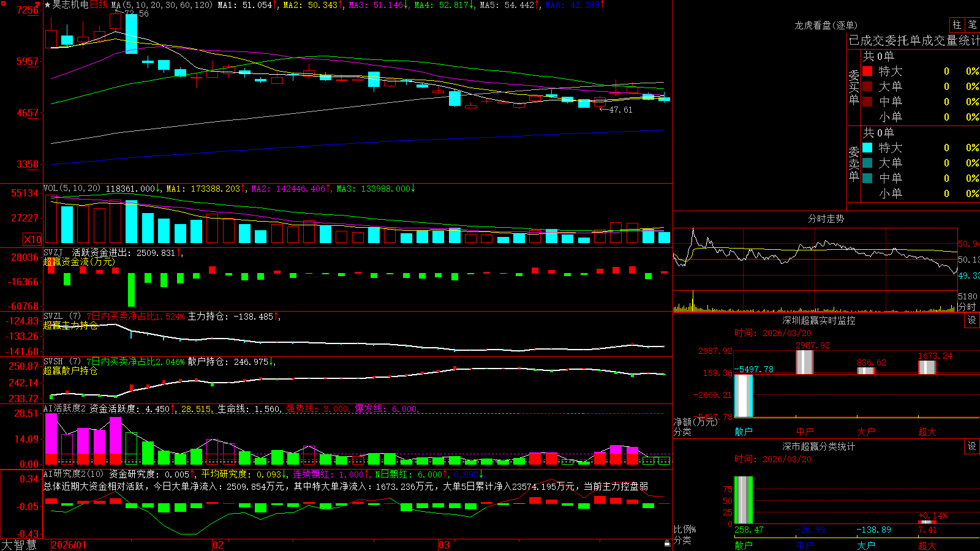Click the 02 month timeline marker
Image resolution: width=980 pixels, height=551 pixels.
point(218,545)
